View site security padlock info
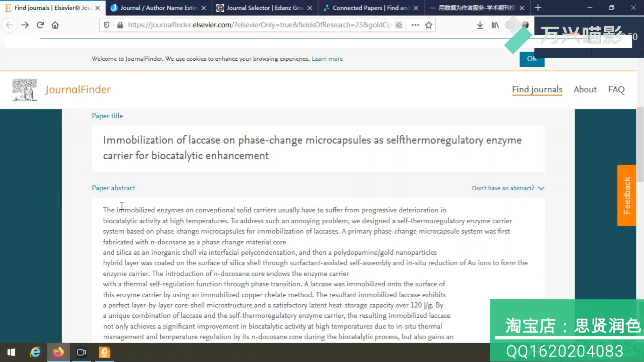This screenshot has height=362, width=644. pyautogui.click(x=120, y=25)
